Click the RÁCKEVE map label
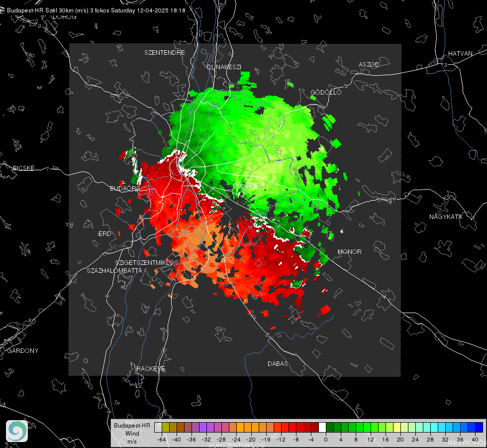487x448 pixels. (x=151, y=368)
